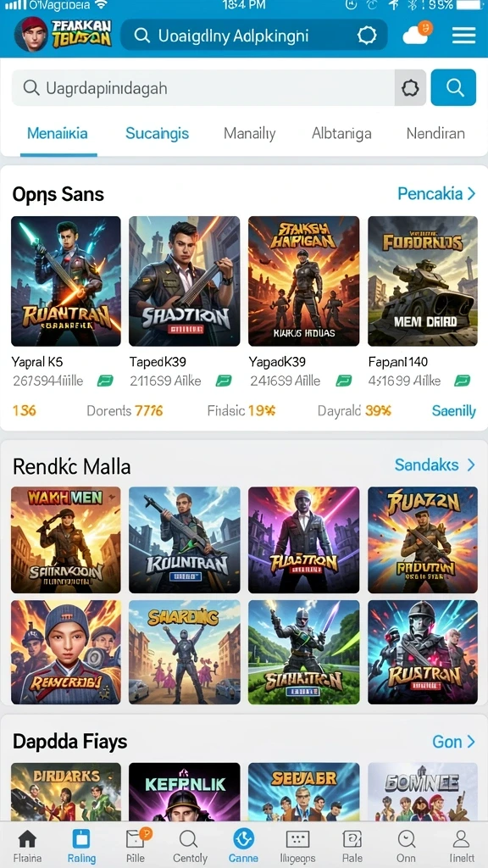Click the green tag icon under Yapral K5
This screenshot has width=488, height=868.
coord(105,381)
